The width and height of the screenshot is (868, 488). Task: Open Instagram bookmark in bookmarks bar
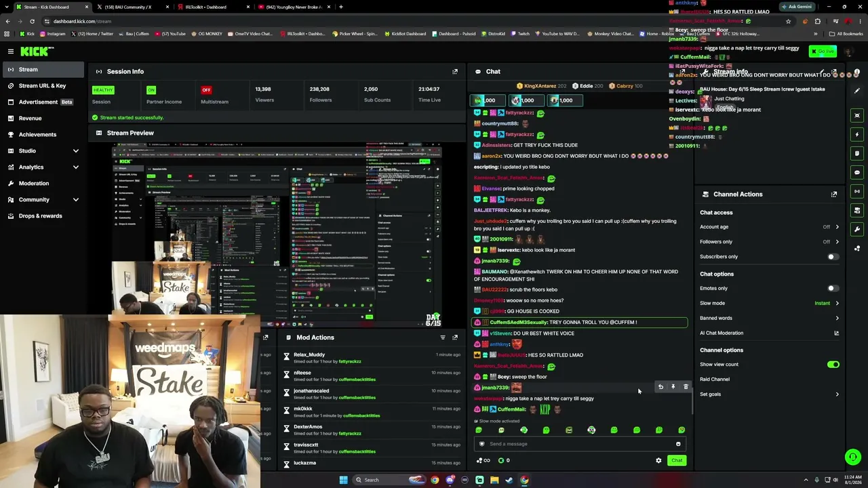pos(52,34)
